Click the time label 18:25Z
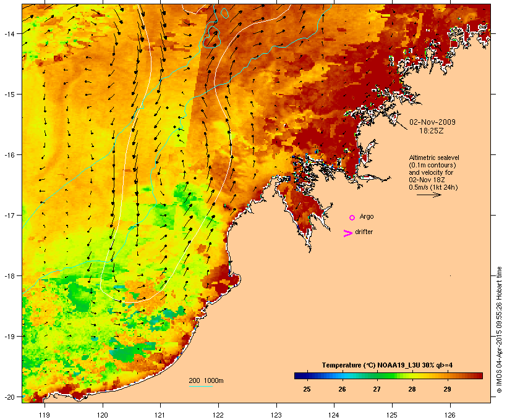Viewport: 507px width, 420px height. click(x=432, y=131)
